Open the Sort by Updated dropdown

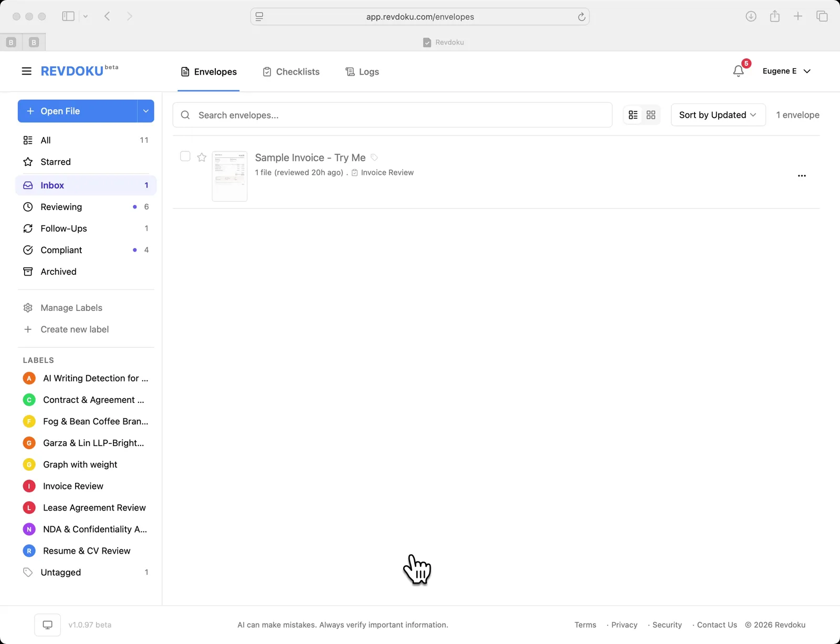click(x=718, y=115)
